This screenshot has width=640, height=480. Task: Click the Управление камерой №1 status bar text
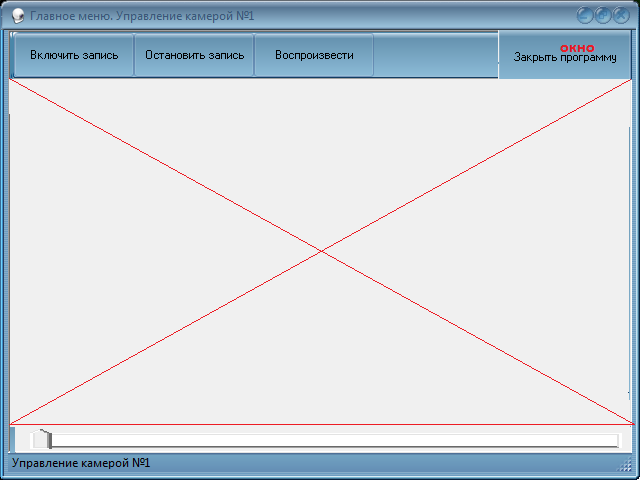coord(81,464)
